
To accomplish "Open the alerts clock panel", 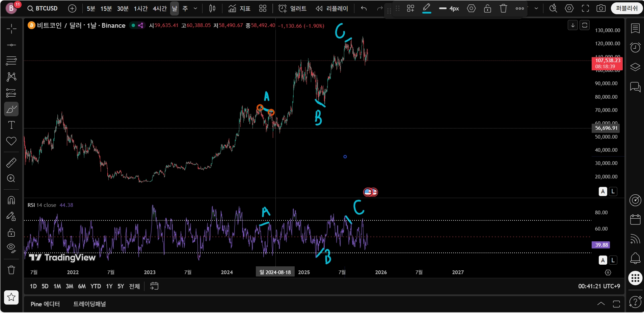I will click(635, 47).
